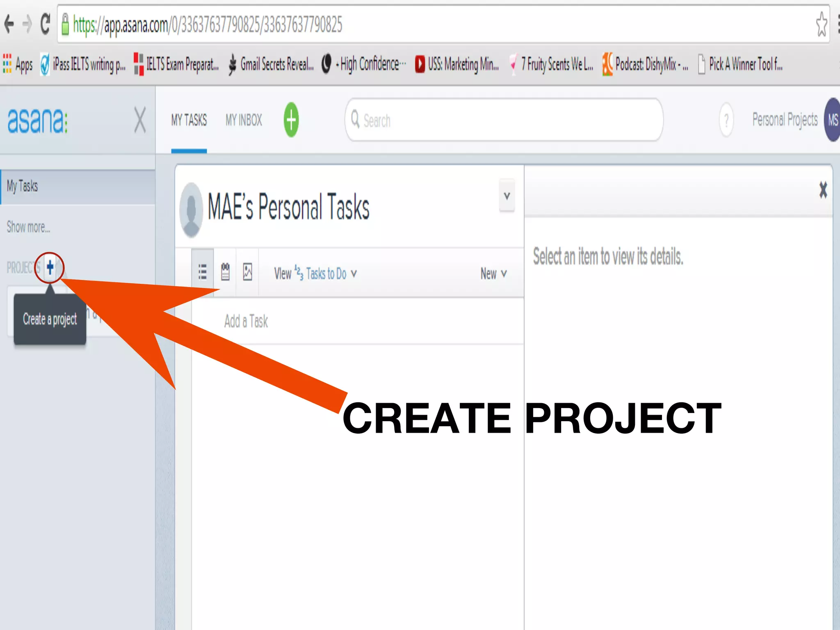840x630 pixels.
Task: Click MAE's profile avatar picture
Action: [x=191, y=210]
